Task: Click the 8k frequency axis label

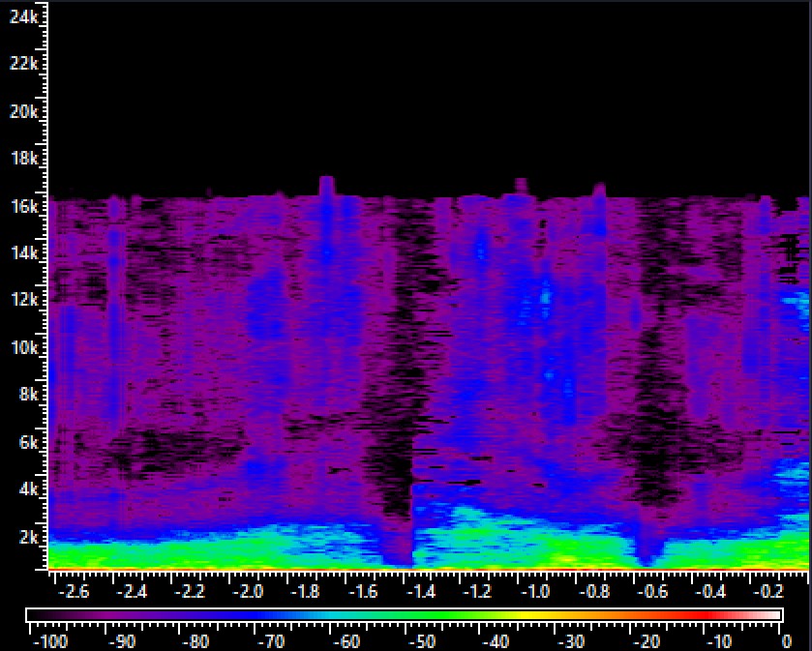Action: (28, 395)
